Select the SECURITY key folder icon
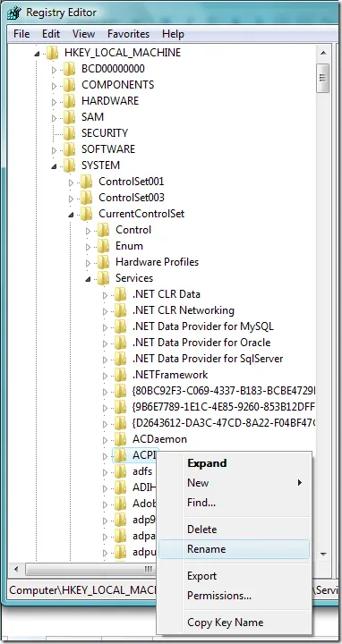The image size is (342, 644). (x=69, y=133)
